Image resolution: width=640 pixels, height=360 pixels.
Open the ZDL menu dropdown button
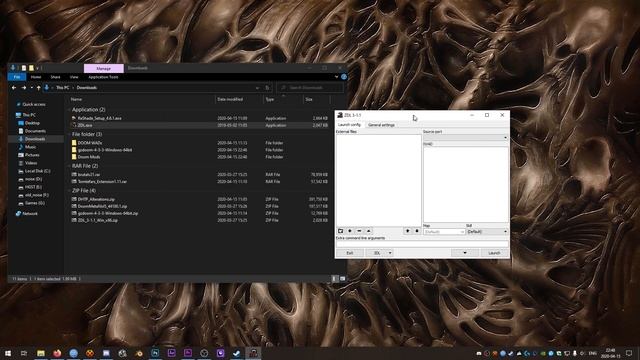click(x=380, y=253)
